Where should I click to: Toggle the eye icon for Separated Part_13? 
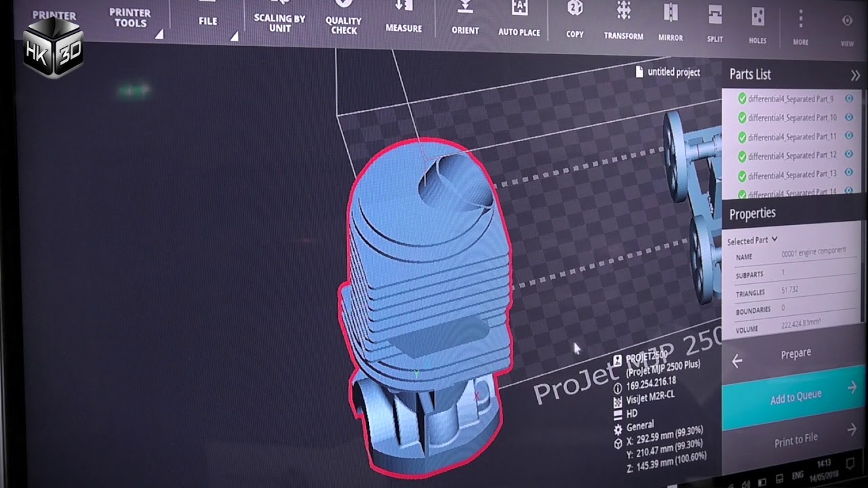point(849,174)
